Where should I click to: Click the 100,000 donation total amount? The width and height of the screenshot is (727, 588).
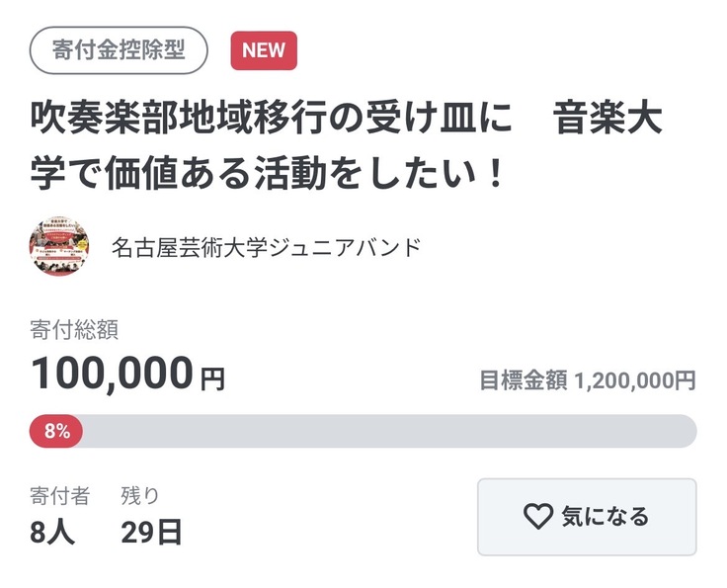pos(112,373)
